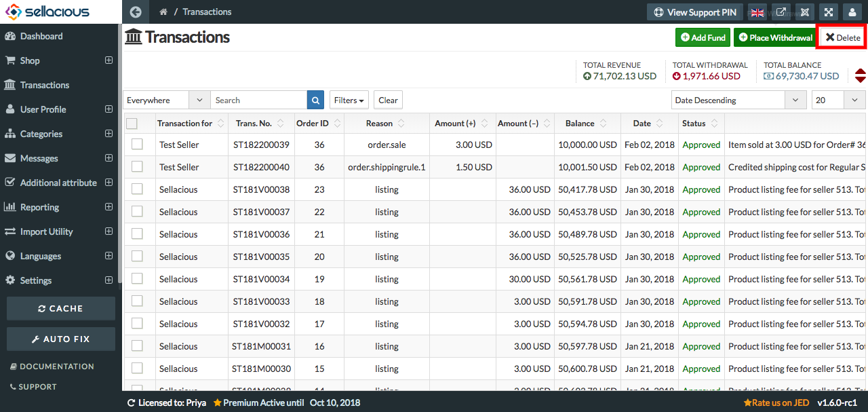Open the DOCUMENTATION link
This screenshot has width=868, height=412.
coord(52,367)
